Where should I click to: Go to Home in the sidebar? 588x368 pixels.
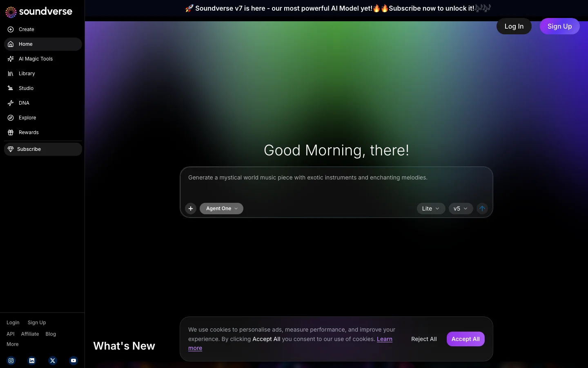pyautogui.click(x=43, y=44)
